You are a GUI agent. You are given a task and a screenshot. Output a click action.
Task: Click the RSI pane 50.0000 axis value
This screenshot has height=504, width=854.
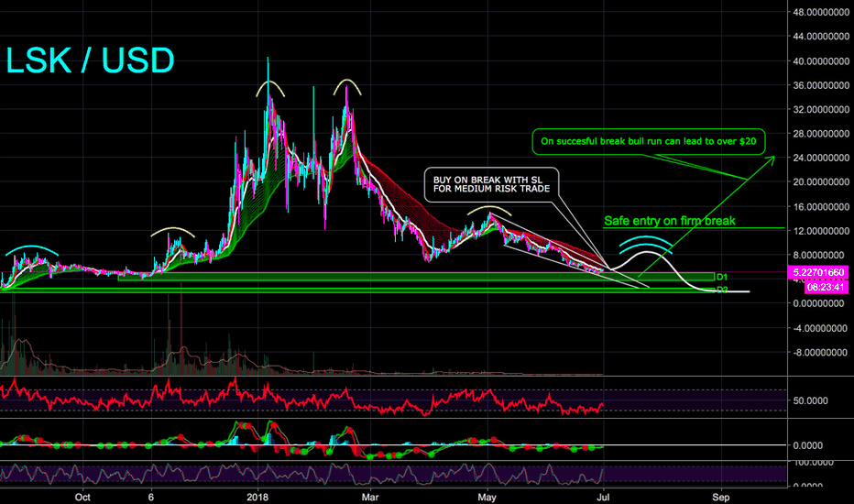(810, 400)
